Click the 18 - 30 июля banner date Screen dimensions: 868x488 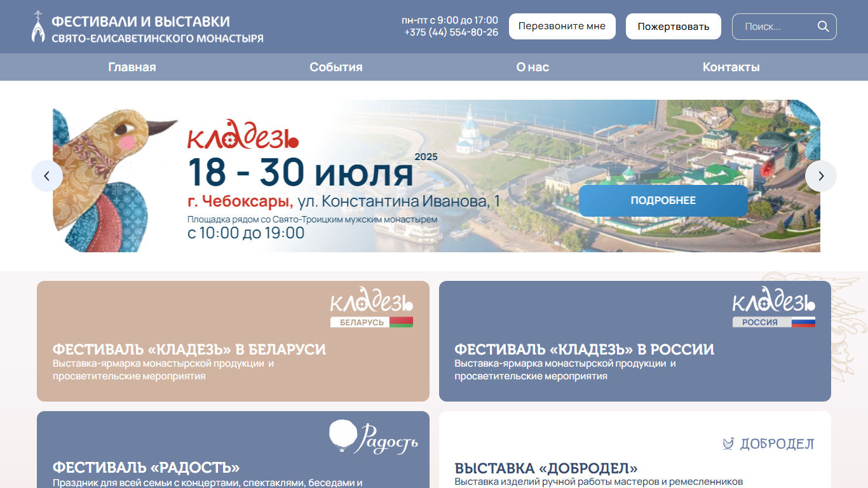coord(301,172)
